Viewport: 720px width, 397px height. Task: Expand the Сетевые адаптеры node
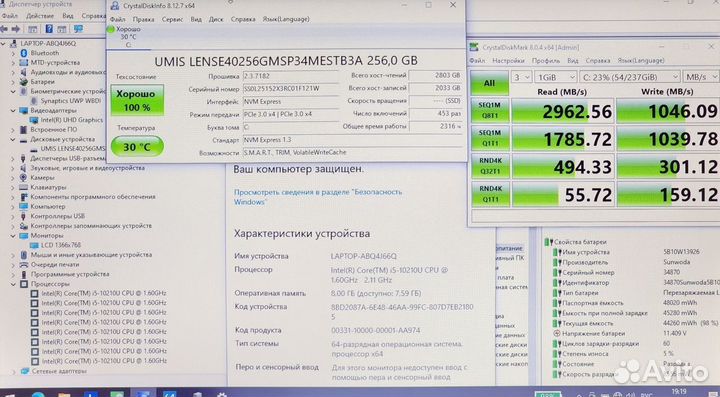[13, 371]
